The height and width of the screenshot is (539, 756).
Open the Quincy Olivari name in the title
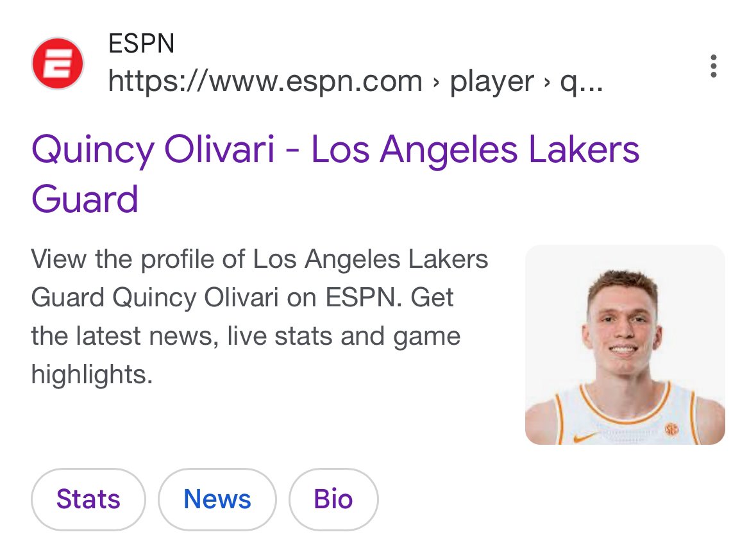click(x=153, y=150)
